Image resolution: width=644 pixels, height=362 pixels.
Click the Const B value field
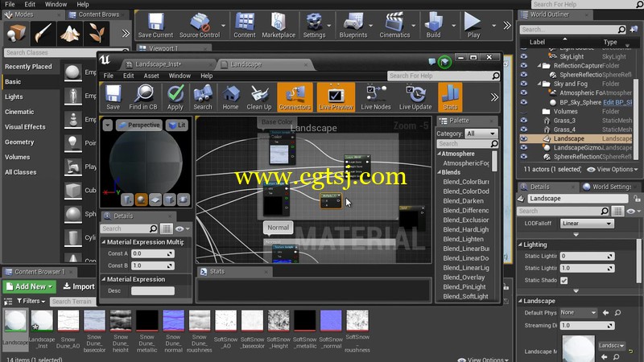(153, 265)
